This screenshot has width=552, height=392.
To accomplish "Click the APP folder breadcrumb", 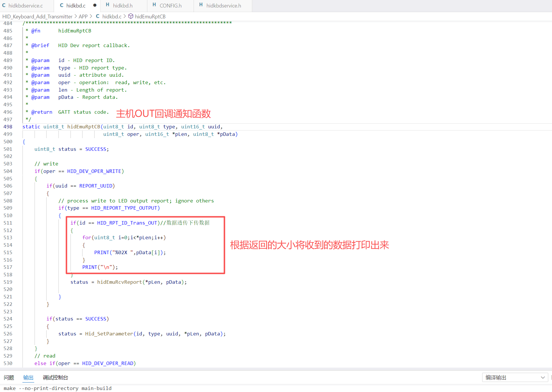I will 83,16.
